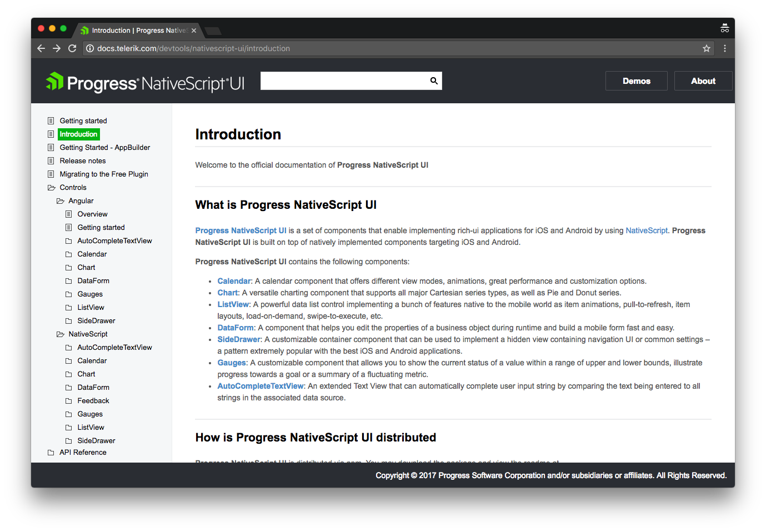
Task: Click the bookmark star in the address bar
Action: pyautogui.click(x=706, y=48)
